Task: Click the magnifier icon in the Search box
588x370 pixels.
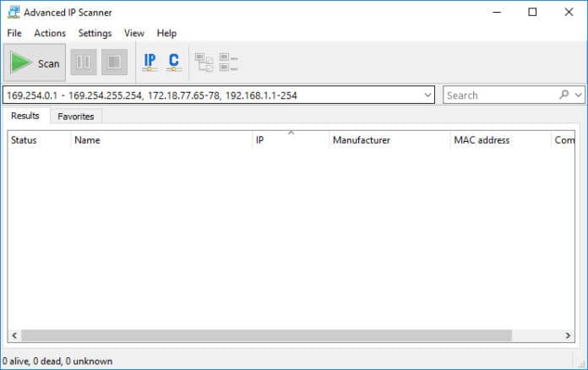Action: pyautogui.click(x=564, y=95)
